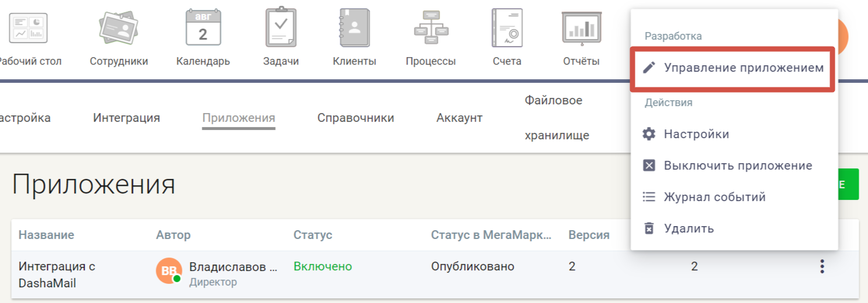The height and width of the screenshot is (303, 868).
Task: Click the Название column header
Action: pyautogui.click(x=47, y=235)
